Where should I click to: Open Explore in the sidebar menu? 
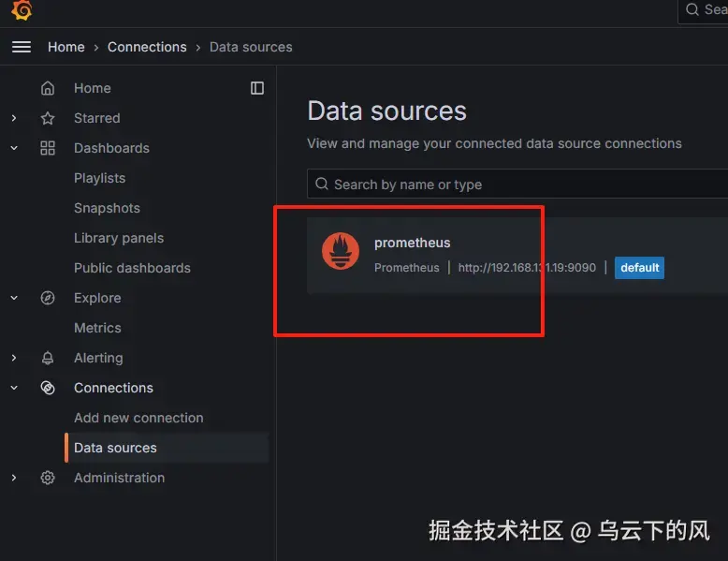(97, 298)
